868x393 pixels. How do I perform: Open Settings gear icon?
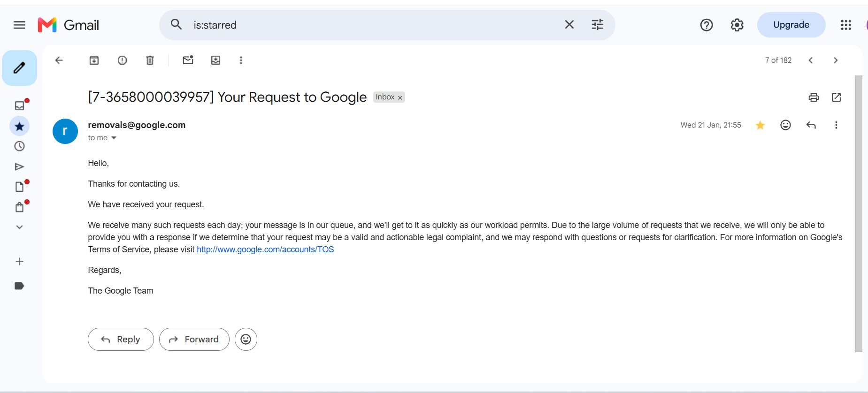(x=737, y=25)
